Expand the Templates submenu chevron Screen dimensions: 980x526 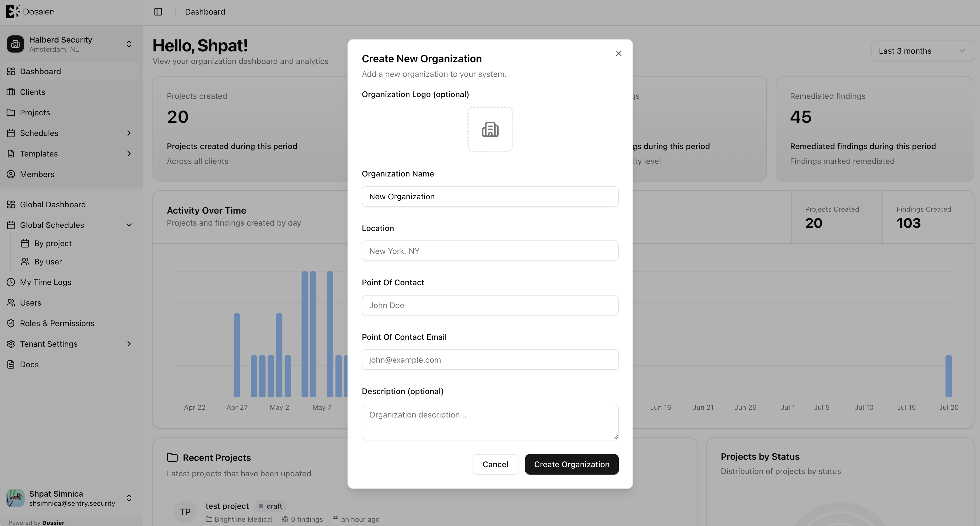pyautogui.click(x=129, y=154)
